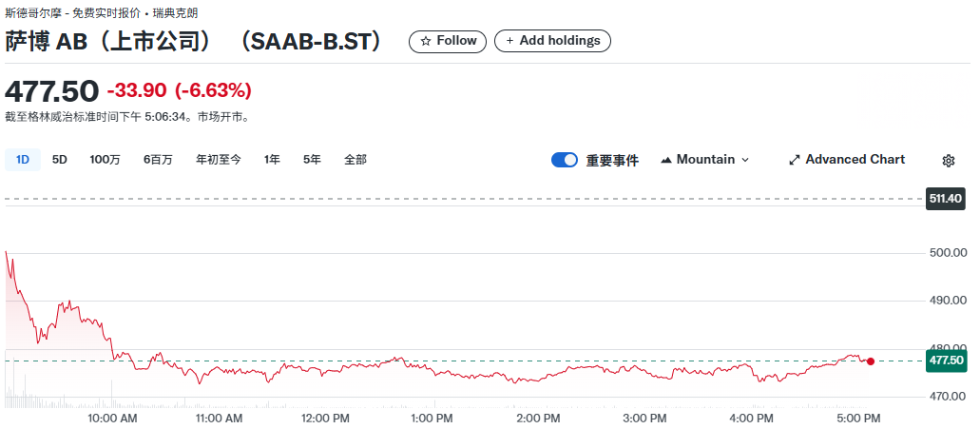Viewport: 980px width, 429px height.
Task: Choose the 6百万 range tab
Action: pyautogui.click(x=158, y=160)
